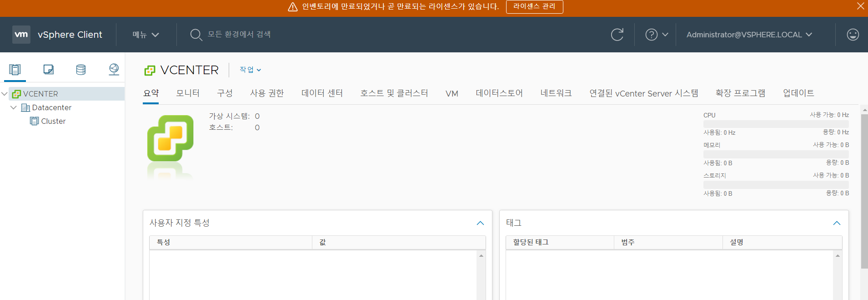Open the Administrator@VSPHERE.LOCAL user menu
The height and width of the screenshot is (300, 868).
[x=749, y=35]
